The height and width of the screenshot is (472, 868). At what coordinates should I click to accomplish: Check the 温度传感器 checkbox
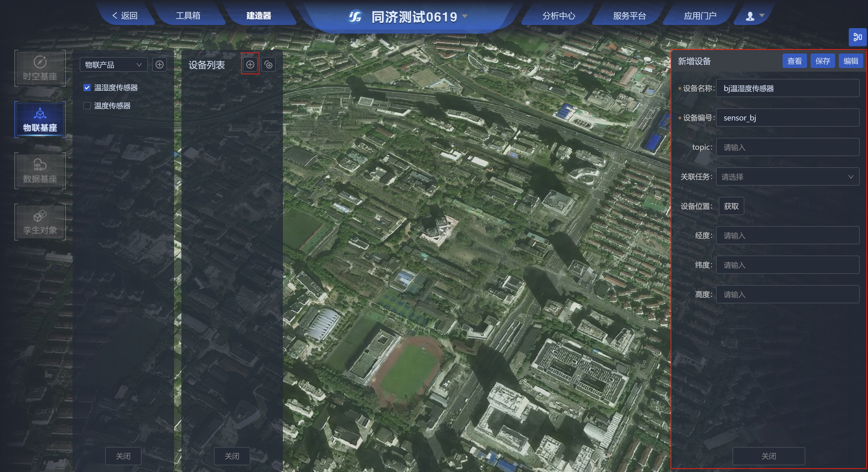coord(87,106)
